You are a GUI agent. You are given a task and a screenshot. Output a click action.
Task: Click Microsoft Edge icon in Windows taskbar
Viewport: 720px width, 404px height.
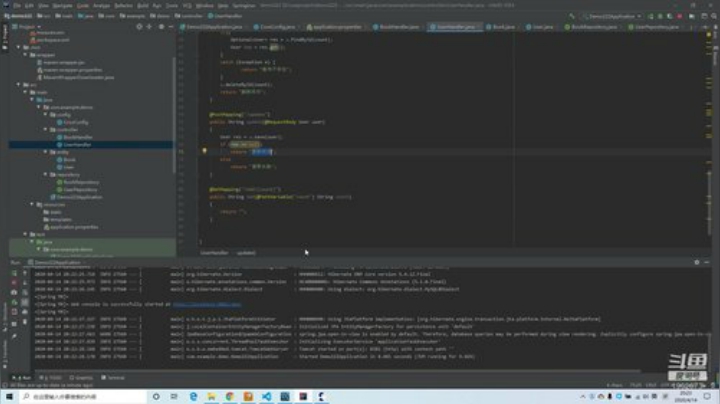(x=193, y=396)
